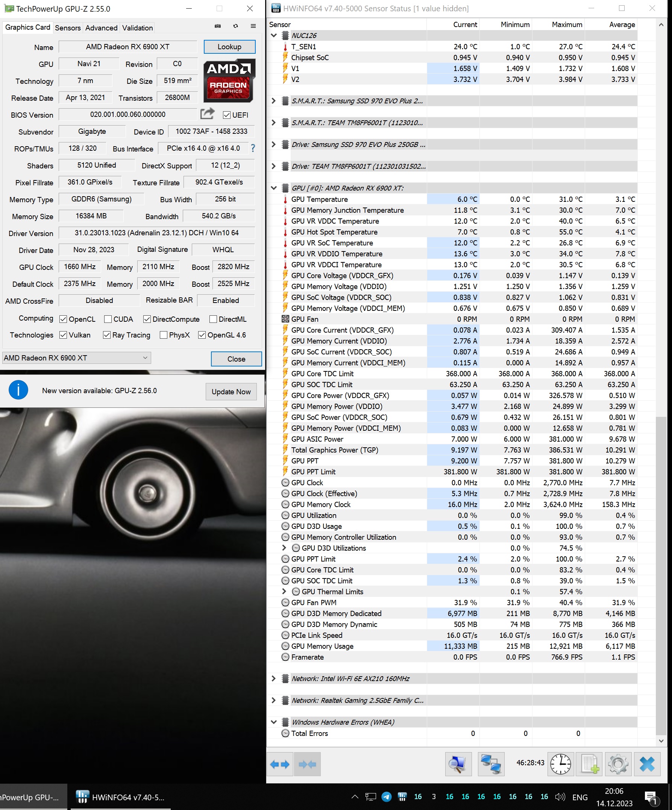672x810 pixels.
Task: Click the HWiNFO monitor with magnifier icon
Action: click(x=458, y=764)
